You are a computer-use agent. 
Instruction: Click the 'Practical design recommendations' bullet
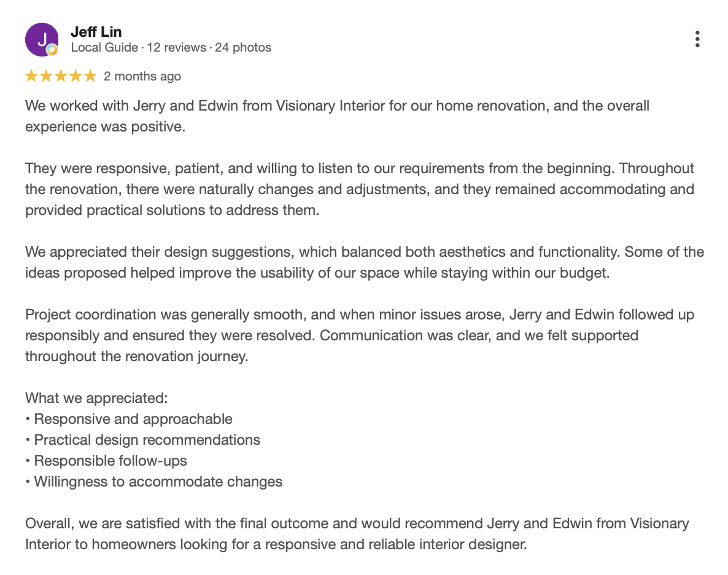pos(142,440)
